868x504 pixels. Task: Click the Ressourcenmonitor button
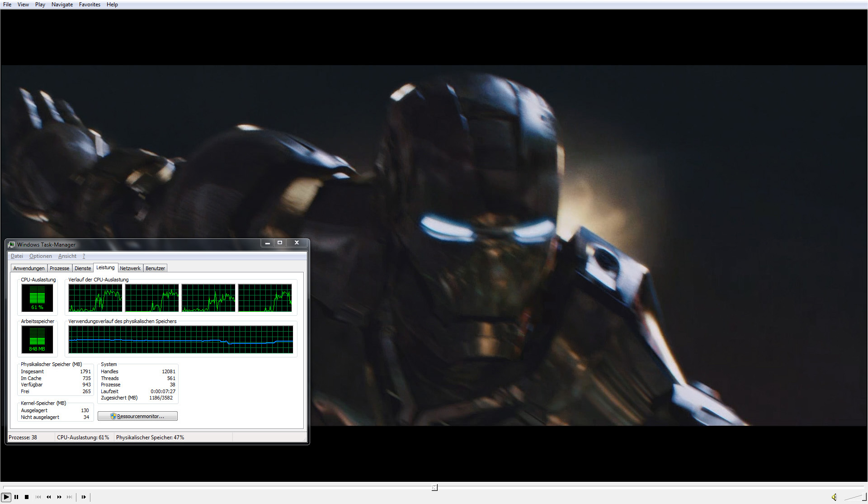[137, 416]
